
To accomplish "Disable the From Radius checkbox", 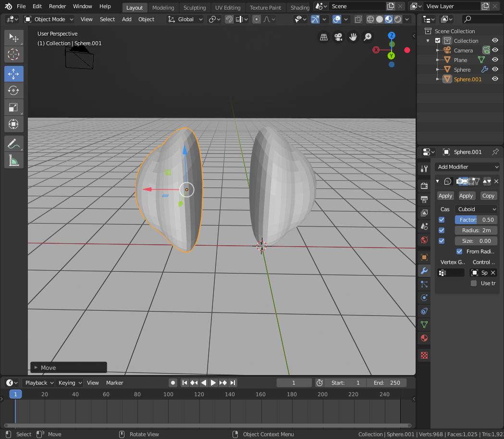I will coord(459,251).
